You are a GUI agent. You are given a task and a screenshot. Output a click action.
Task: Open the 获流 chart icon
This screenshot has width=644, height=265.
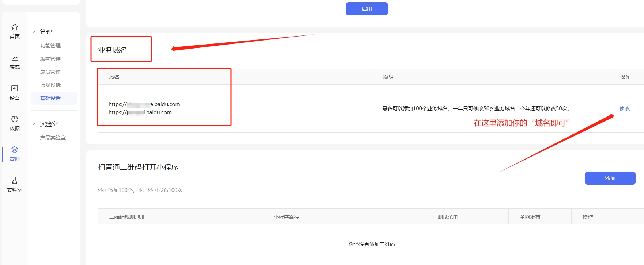(x=15, y=58)
